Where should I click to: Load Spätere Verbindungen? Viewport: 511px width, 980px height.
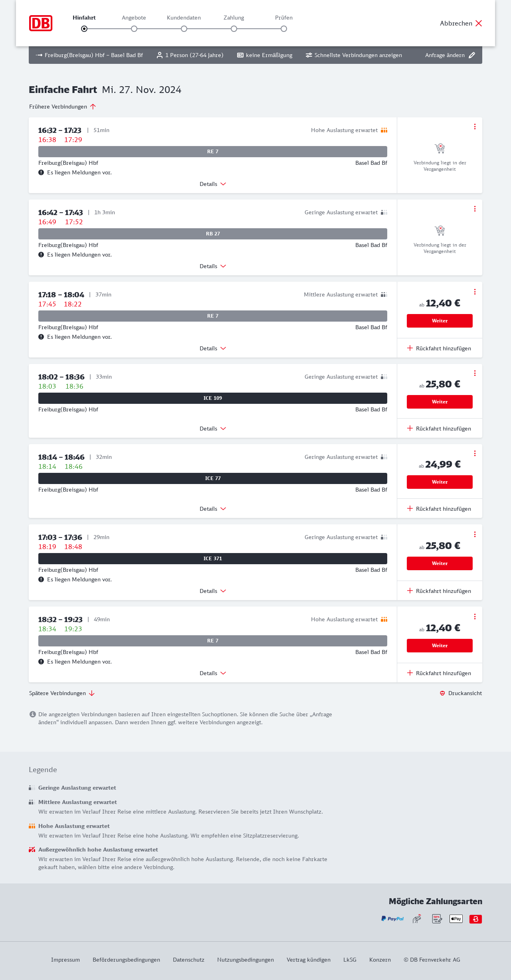62,693
